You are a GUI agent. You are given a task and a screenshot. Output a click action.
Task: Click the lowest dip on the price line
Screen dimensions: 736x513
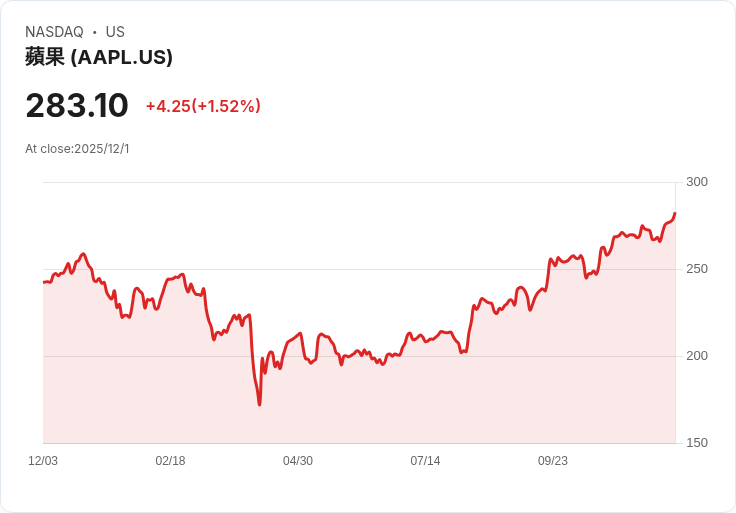point(259,404)
